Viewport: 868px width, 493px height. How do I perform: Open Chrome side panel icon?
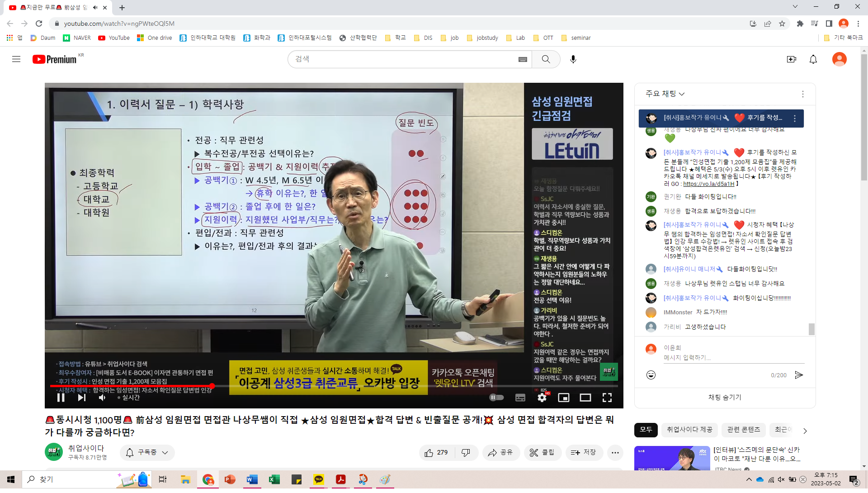click(829, 24)
